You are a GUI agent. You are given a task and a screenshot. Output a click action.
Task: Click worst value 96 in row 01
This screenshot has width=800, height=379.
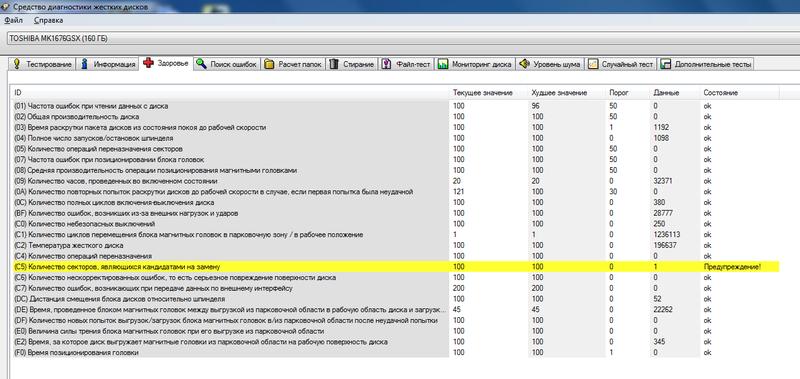click(x=535, y=106)
